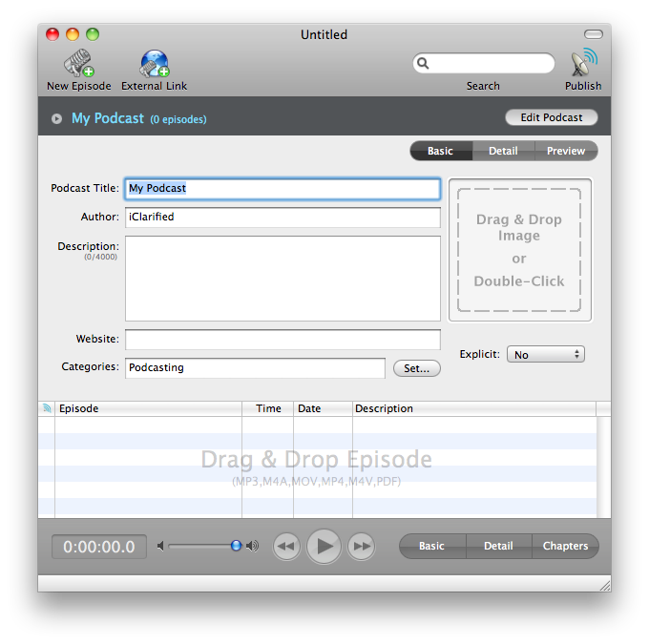
Task: Select the episode Detail tab in bottom bar
Action: 499,546
